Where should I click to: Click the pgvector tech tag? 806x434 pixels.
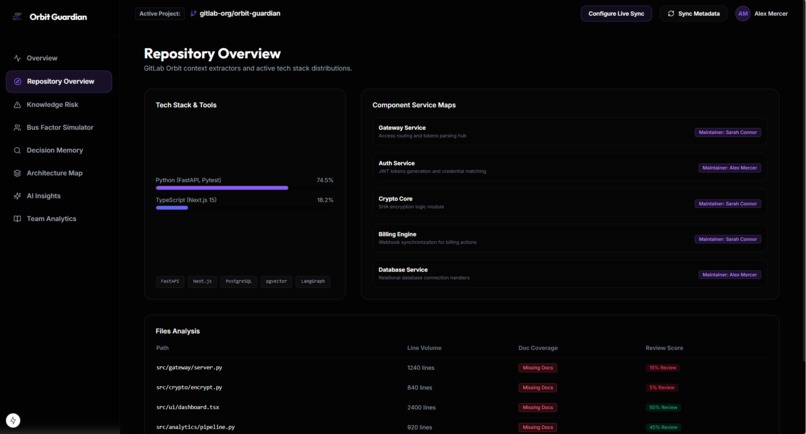click(x=276, y=281)
